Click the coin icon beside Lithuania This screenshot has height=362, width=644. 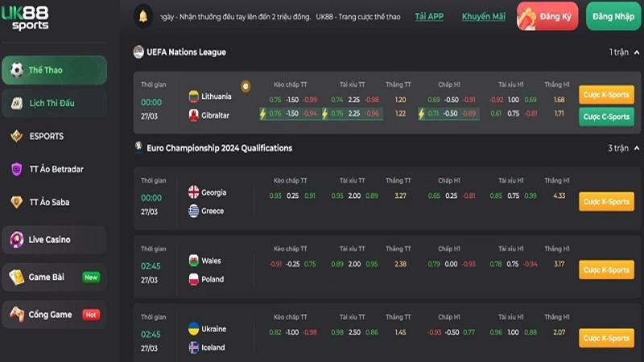pos(246,86)
